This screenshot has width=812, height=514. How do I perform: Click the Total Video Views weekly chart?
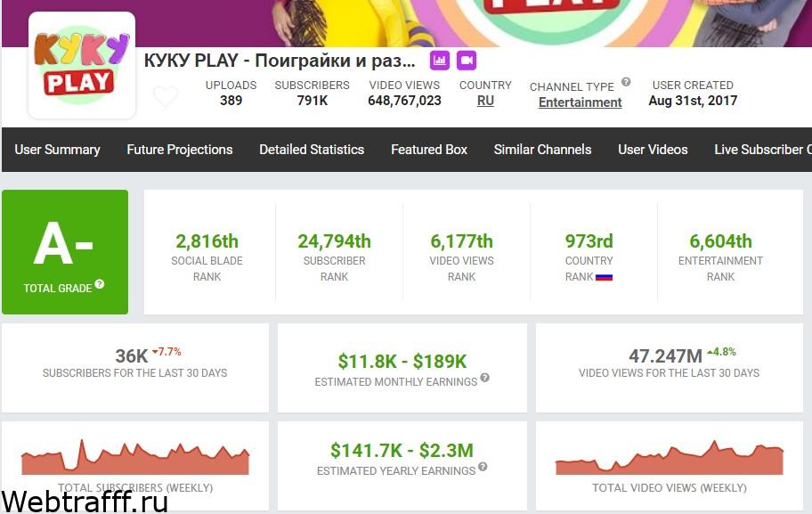tap(669, 458)
